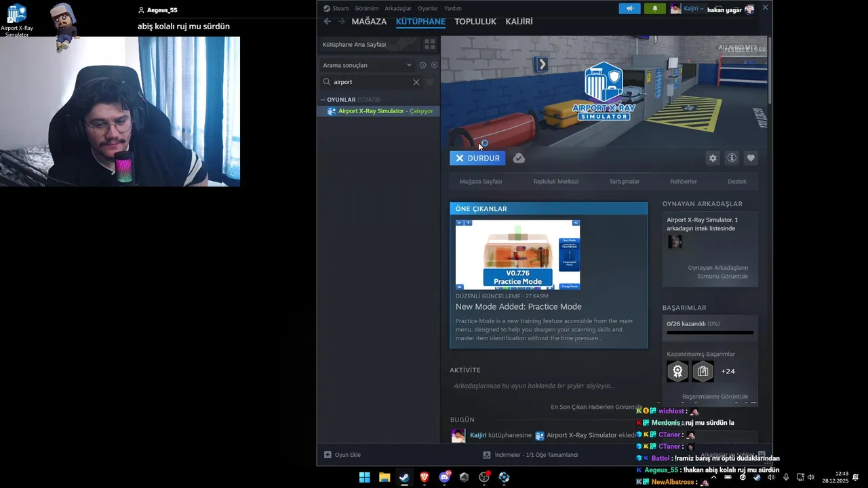Image resolution: width=868 pixels, height=488 pixels.
Task: Open Windows Start menu
Action: (x=364, y=477)
